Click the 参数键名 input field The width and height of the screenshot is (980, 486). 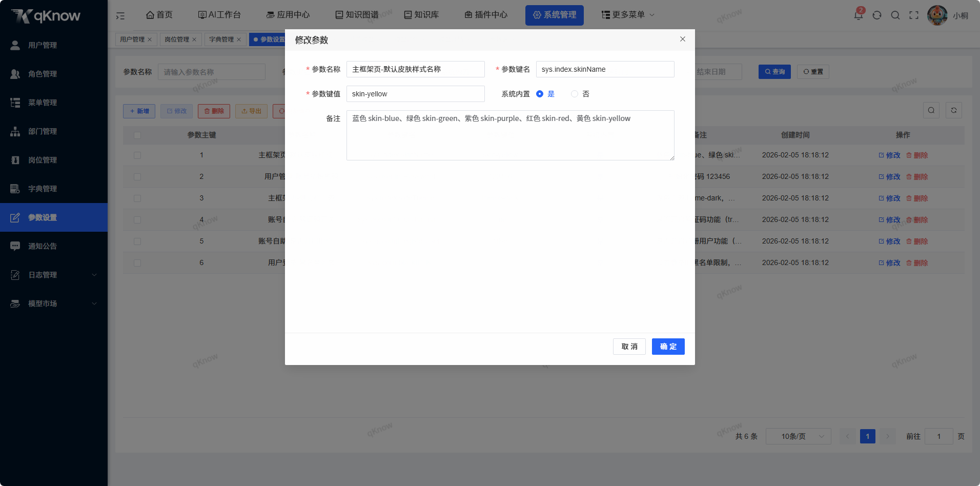click(x=605, y=69)
